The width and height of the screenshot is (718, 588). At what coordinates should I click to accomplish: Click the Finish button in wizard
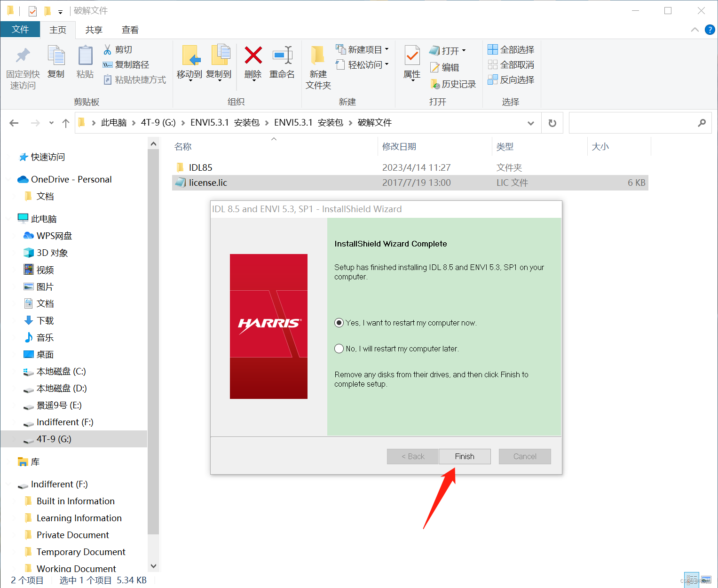pyautogui.click(x=465, y=456)
